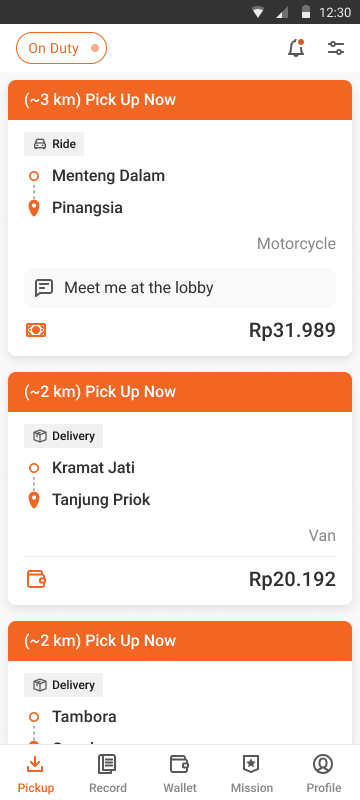
Task: Open the Kramat Jati order's Pick Up Now header
Action: (180, 392)
